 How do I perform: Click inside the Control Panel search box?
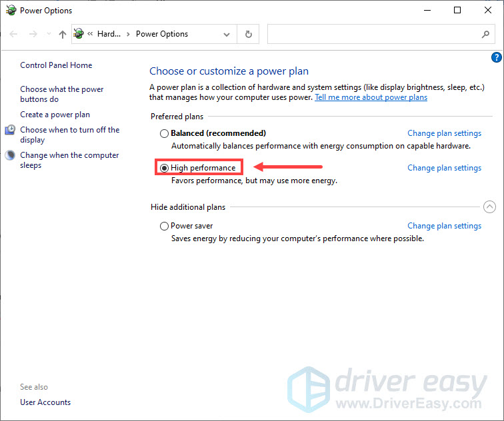(x=373, y=34)
